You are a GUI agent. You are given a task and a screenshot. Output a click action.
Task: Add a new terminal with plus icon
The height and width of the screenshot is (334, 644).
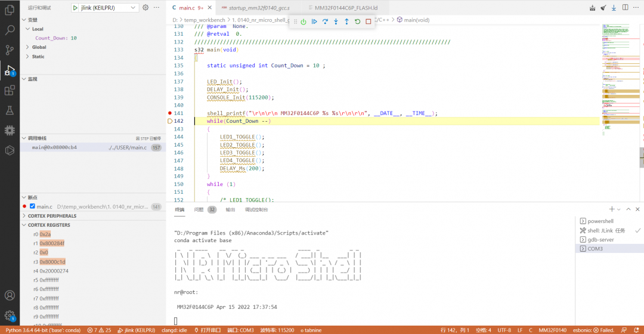coord(612,209)
